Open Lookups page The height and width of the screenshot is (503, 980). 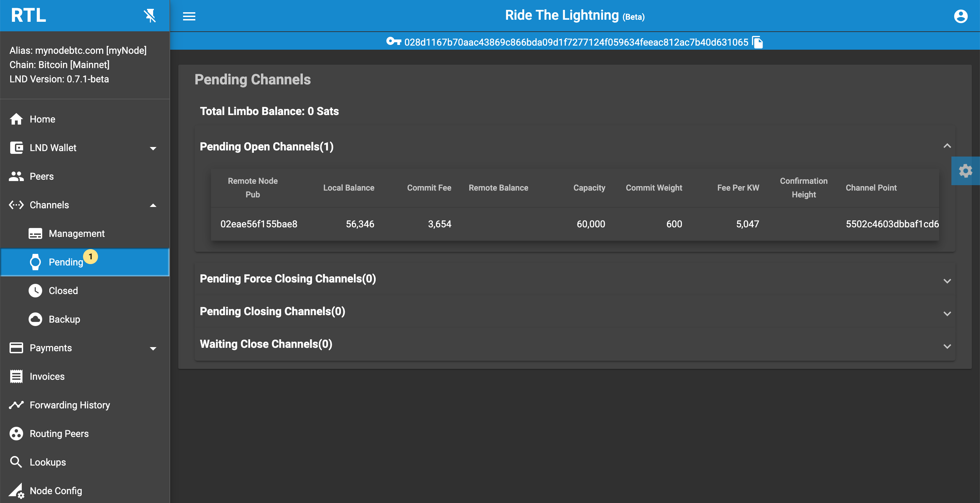(85, 462)
